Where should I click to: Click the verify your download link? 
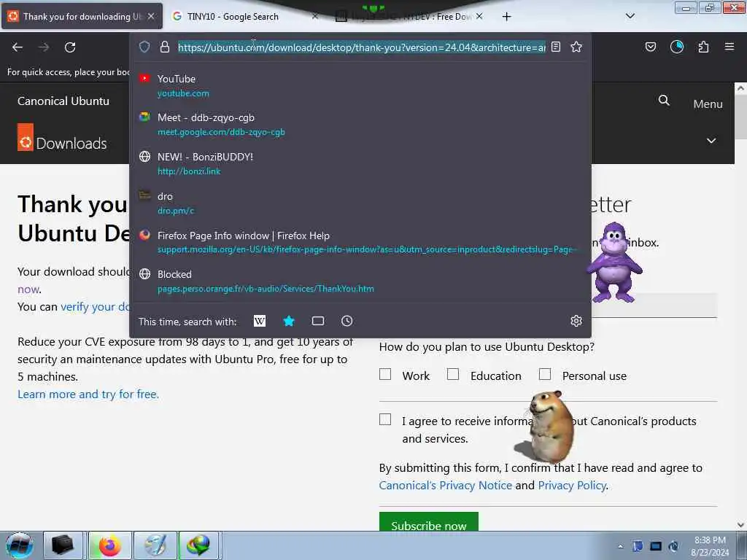[x=96, y=307]
